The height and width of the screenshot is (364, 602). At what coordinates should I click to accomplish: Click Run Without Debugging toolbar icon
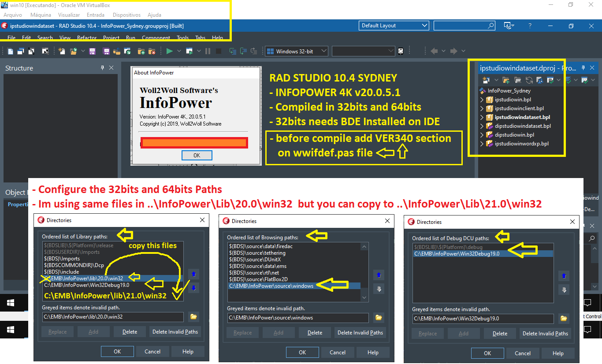190,51
